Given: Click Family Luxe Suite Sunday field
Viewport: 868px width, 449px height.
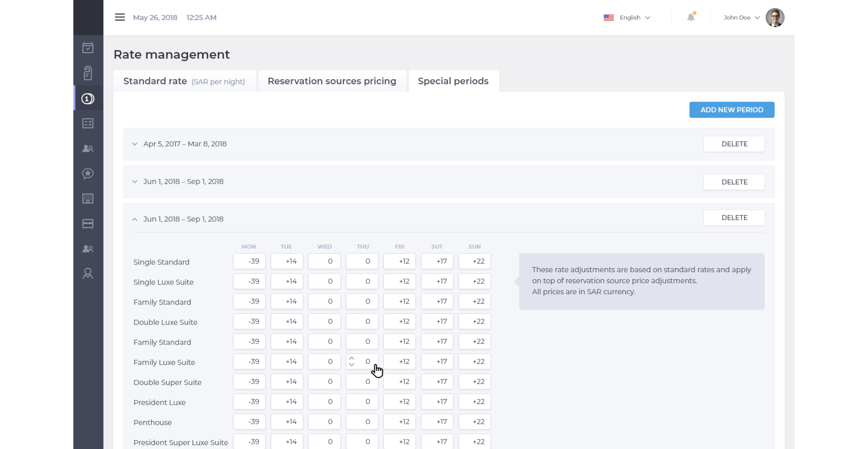Looking at the screenshot, I should point(474,361).
